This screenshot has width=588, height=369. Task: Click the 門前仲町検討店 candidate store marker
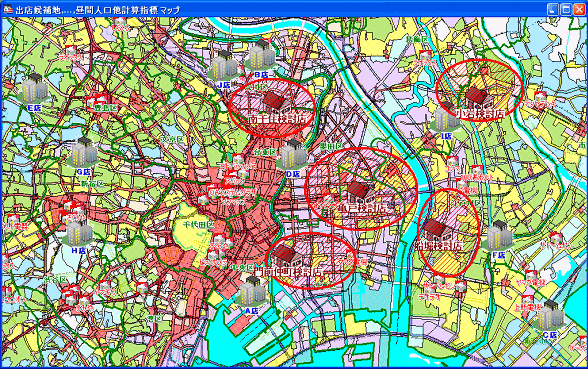(285, 254)
